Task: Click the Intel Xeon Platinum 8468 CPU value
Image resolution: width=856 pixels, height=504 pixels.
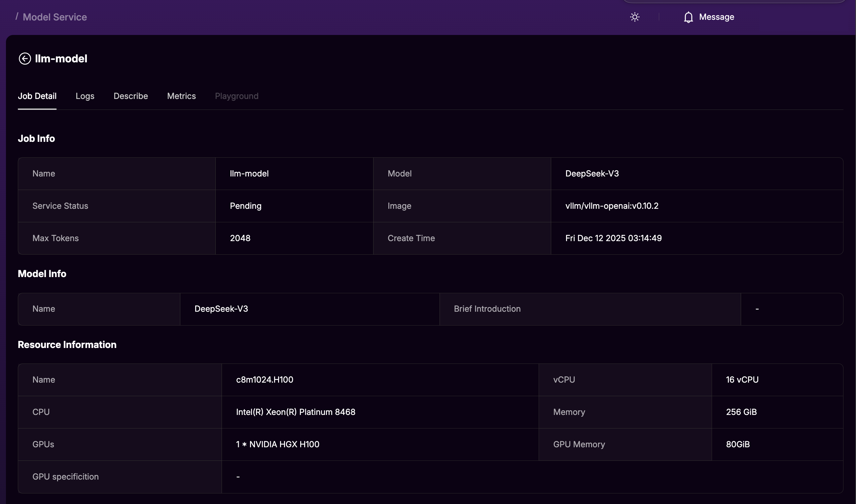Action: (296, 412)
